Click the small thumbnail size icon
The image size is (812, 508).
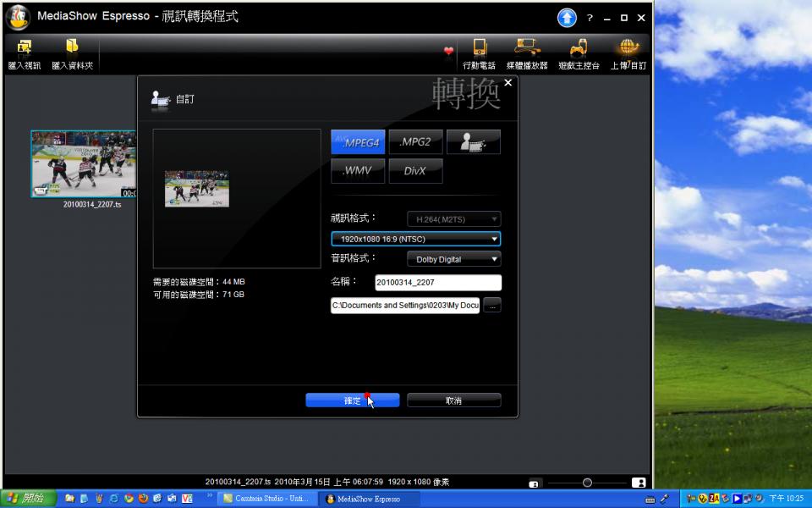tap(534, 483)
